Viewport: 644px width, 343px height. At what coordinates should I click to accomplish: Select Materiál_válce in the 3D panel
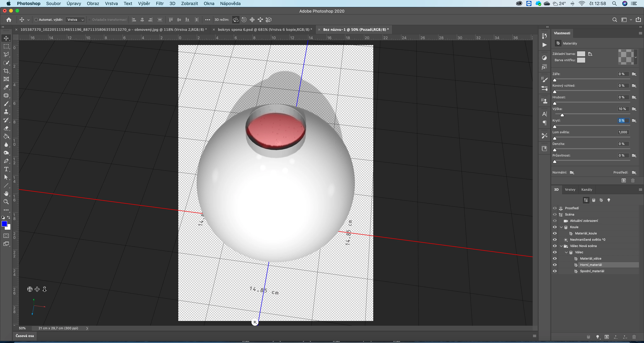591,259
